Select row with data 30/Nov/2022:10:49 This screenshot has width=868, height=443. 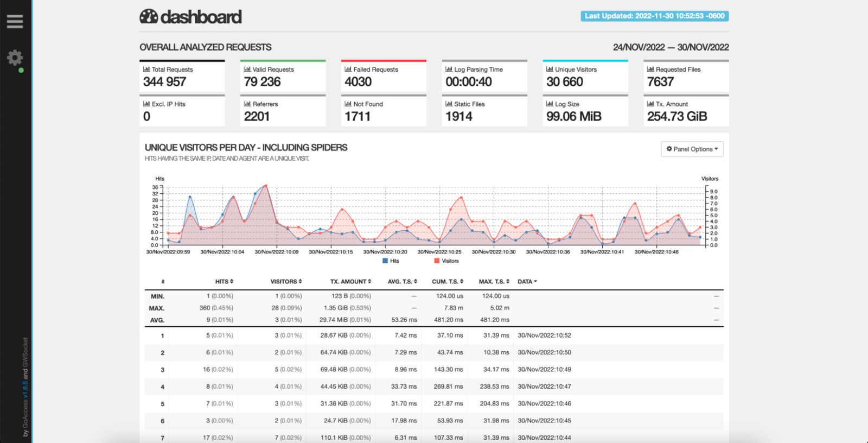point(434,370)
